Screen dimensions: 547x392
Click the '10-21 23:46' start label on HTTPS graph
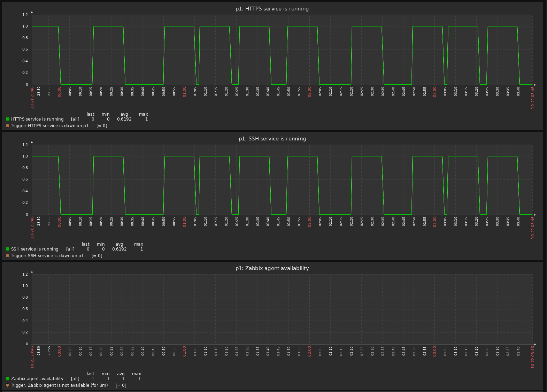(32, 98)
